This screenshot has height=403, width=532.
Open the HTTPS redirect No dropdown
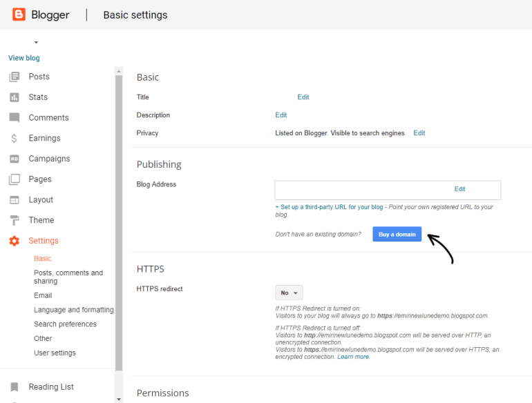point(289,293)
